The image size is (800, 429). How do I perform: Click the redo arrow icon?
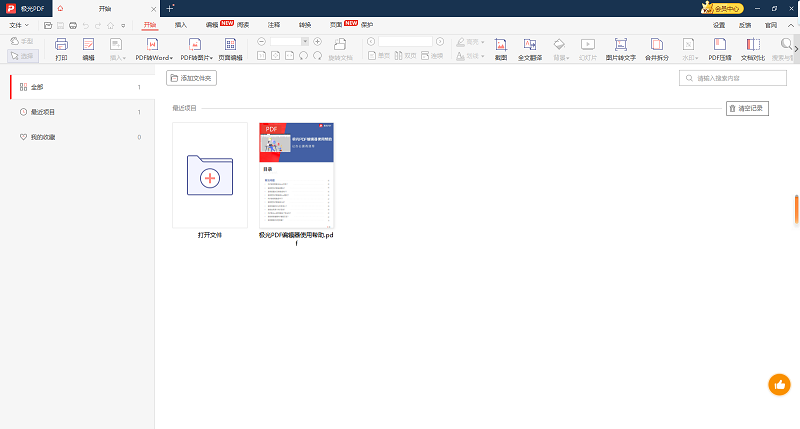[x=98, y=25]
